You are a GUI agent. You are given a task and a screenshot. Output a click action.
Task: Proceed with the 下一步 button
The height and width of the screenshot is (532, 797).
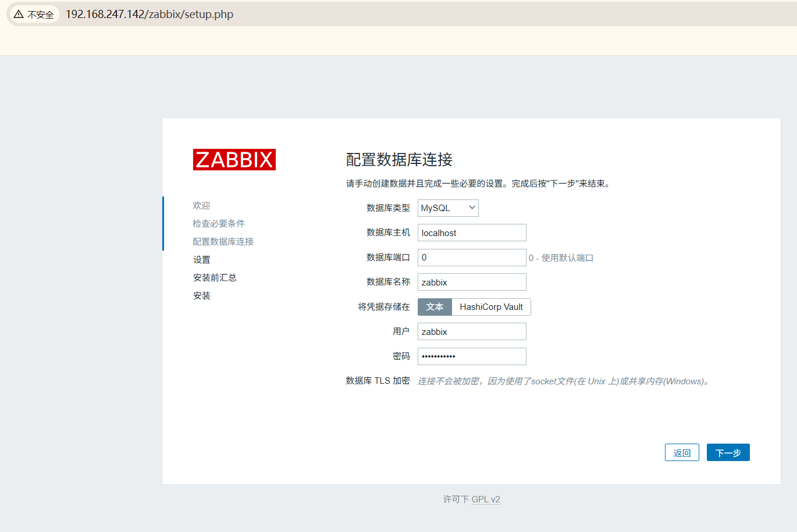[x=728, y=452]
